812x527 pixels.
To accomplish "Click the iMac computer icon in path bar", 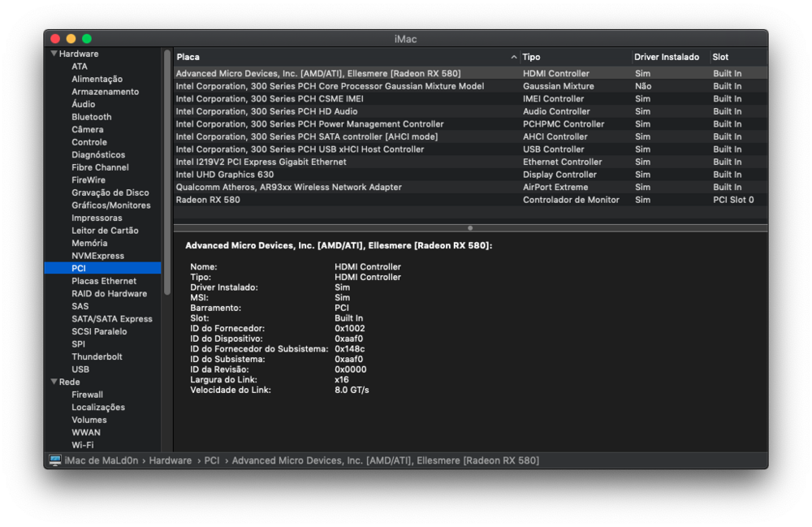I will coord(55,460).
